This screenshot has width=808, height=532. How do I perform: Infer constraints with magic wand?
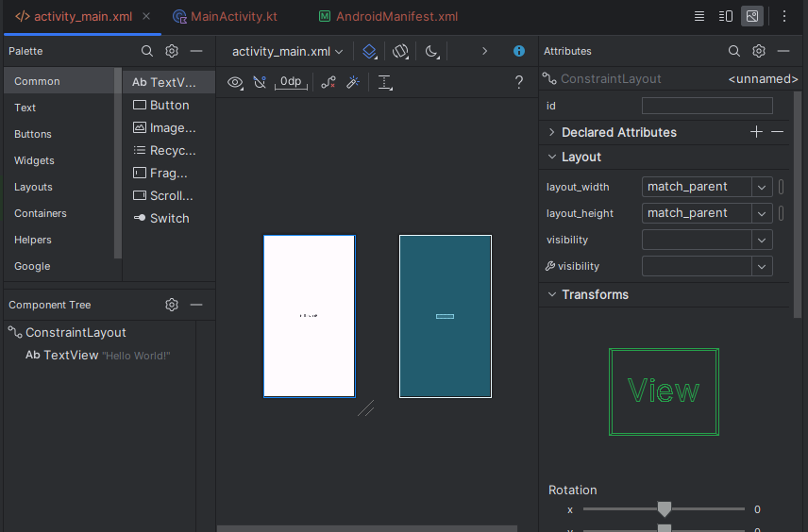pos(353,82)
